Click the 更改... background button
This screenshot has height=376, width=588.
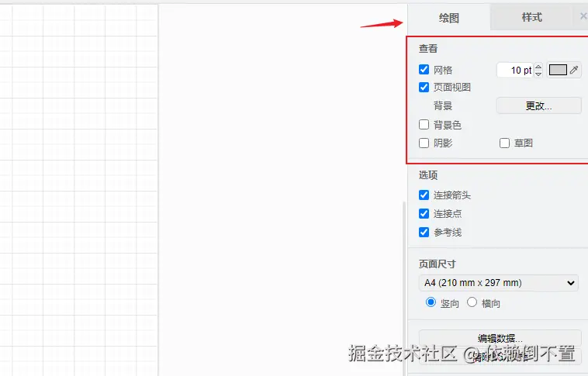[x=538, y=105]
